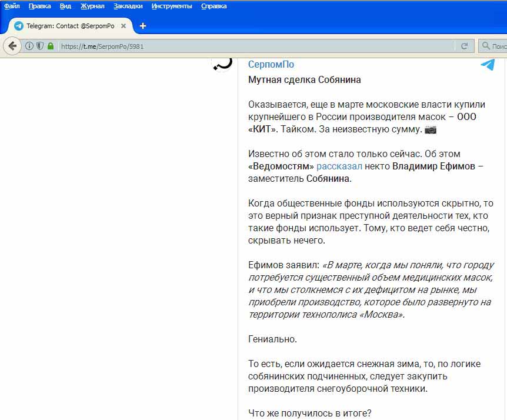Click the green padlock security icon
The height and width of the screenshot is (420, 507).
click(51, 46)
